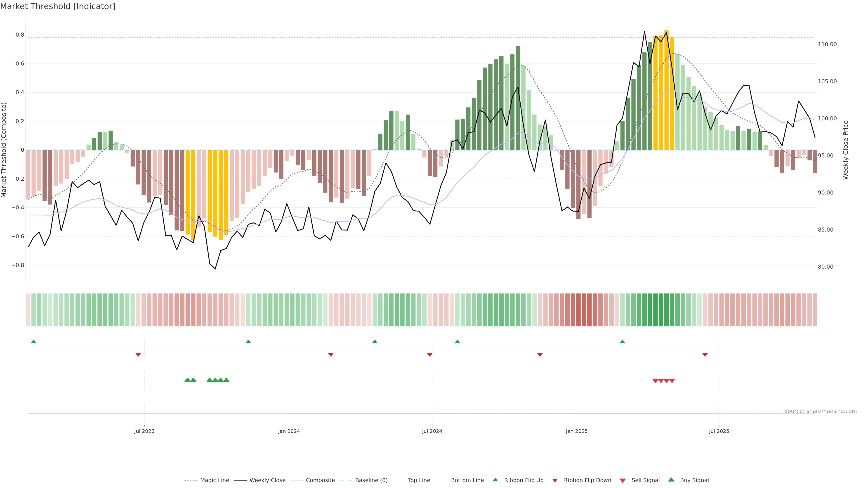Click the Buy Signal legend triangle icon
The width and height of the screenshot is (868, 488).
point(671,480)
